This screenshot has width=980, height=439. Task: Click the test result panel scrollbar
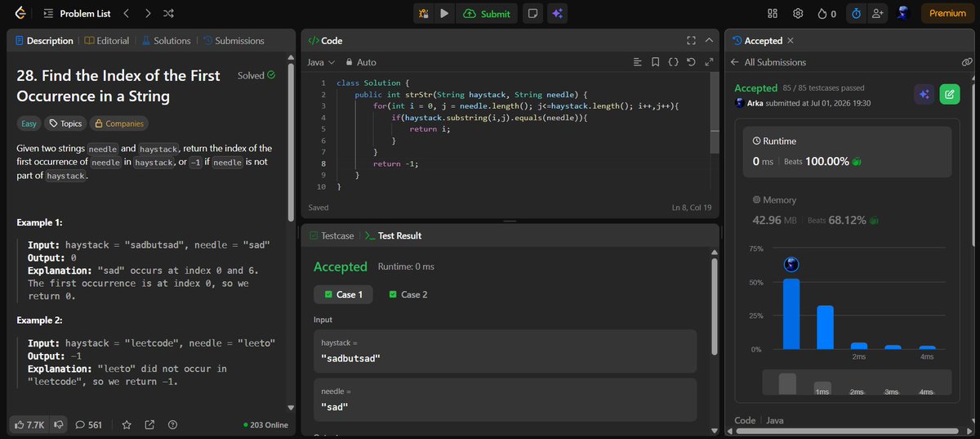coord(716,307)
